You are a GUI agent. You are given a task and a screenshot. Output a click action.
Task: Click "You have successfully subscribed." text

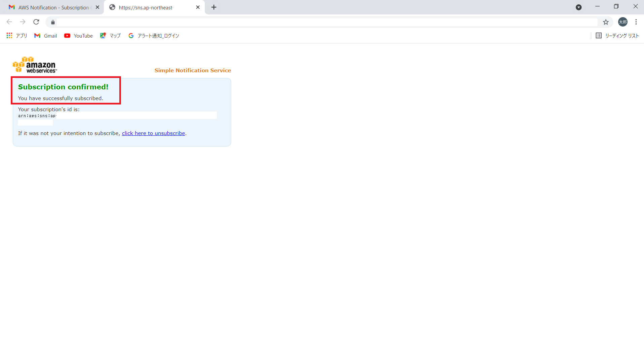(x=61, y=98)
